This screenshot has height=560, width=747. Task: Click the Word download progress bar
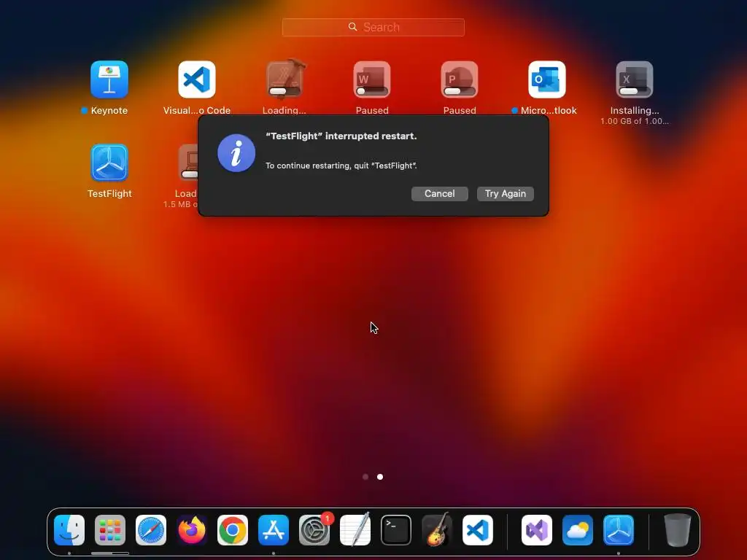click(372, 91)
